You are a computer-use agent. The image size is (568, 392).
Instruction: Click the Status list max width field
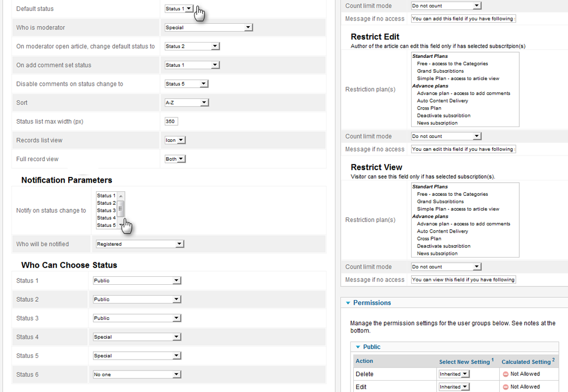(x=171, y=121)
